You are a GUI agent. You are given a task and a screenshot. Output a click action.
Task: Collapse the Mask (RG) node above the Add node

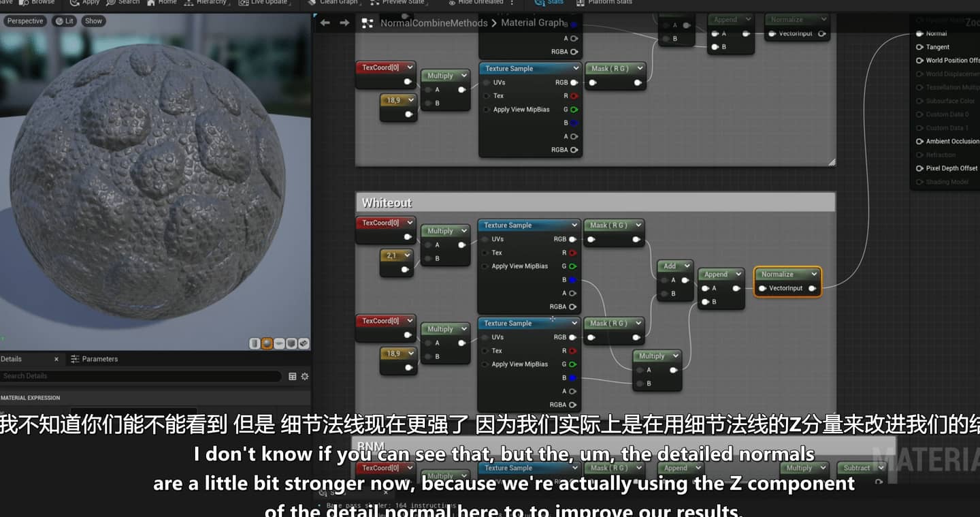click(638, 225)
